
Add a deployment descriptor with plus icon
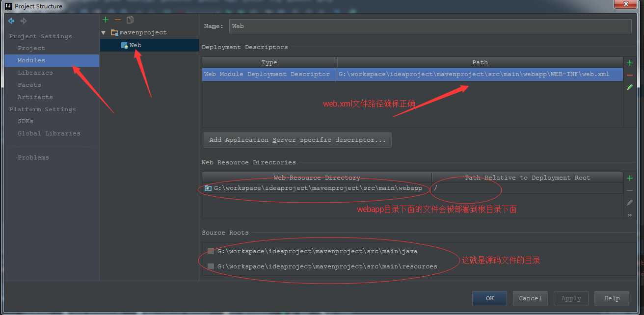click(x=630, y=63)
